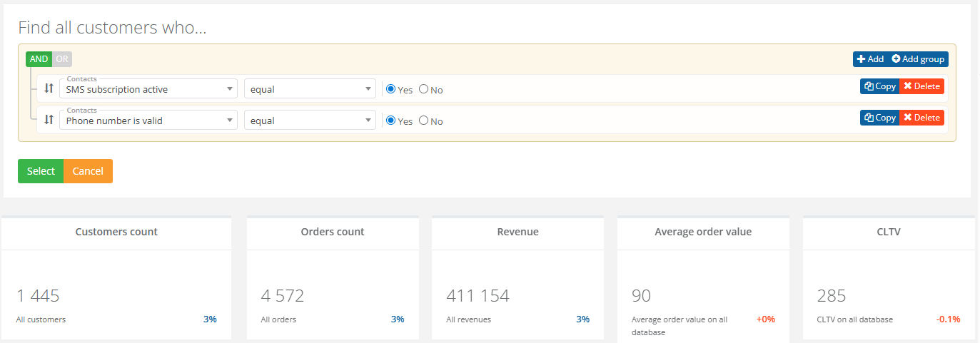Viewport: 980px width, 343px height.
Task: Delete the SMS subscription active rule
Action: pyautogui.click(x=921, y=86)
